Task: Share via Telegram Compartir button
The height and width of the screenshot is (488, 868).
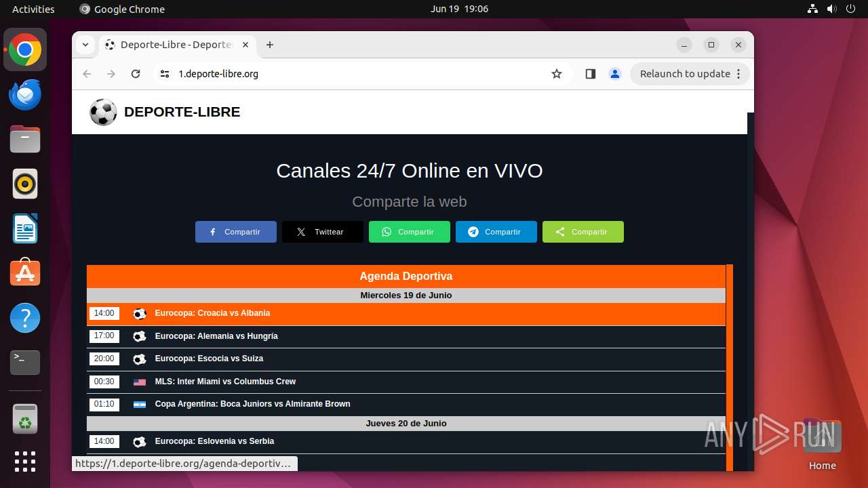Action: [x=496, y=232]
